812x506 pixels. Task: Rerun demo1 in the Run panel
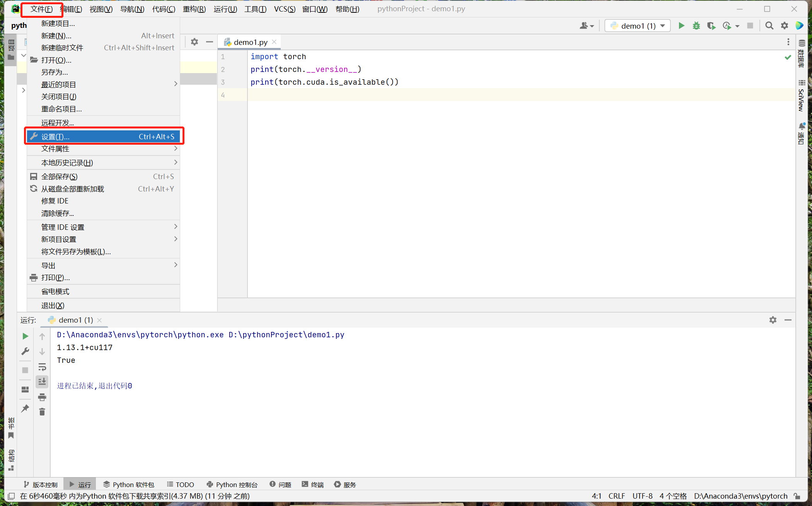(25, 336)
